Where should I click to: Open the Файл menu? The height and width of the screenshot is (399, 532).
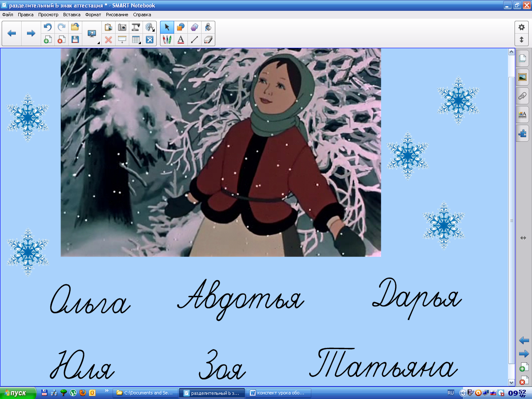pos(7,15)
